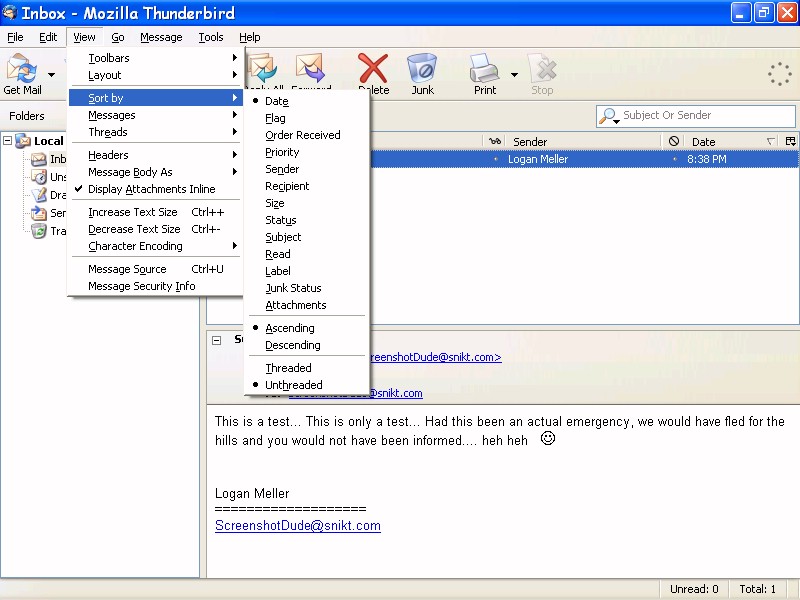800x600 pixels.
Task: Expand the Toolbars submenu
Action: coord(155,58)
